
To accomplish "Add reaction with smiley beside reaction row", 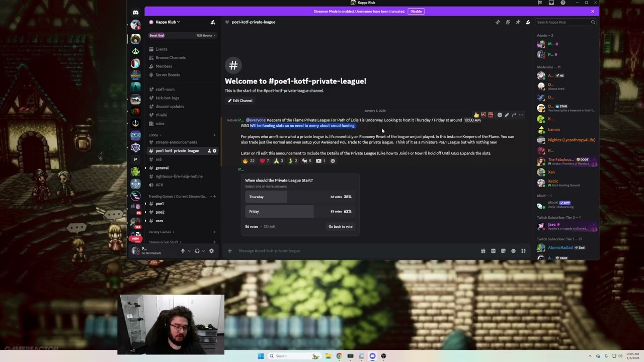I will 333,161.
